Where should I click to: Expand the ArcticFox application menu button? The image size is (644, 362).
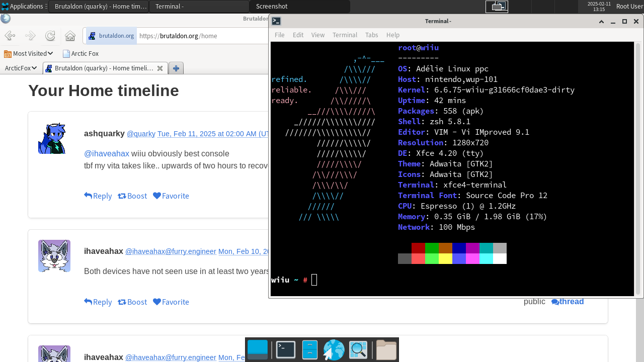tap(21, 68)
